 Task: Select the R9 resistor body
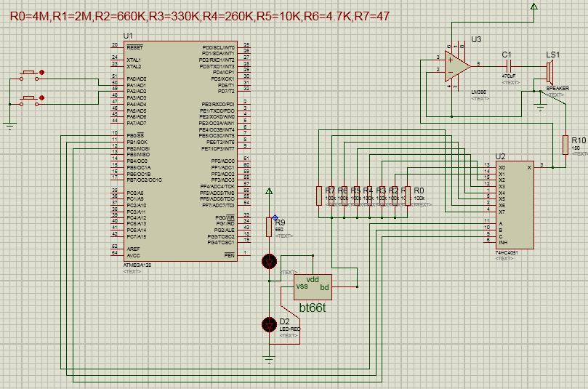coord(269,227)
